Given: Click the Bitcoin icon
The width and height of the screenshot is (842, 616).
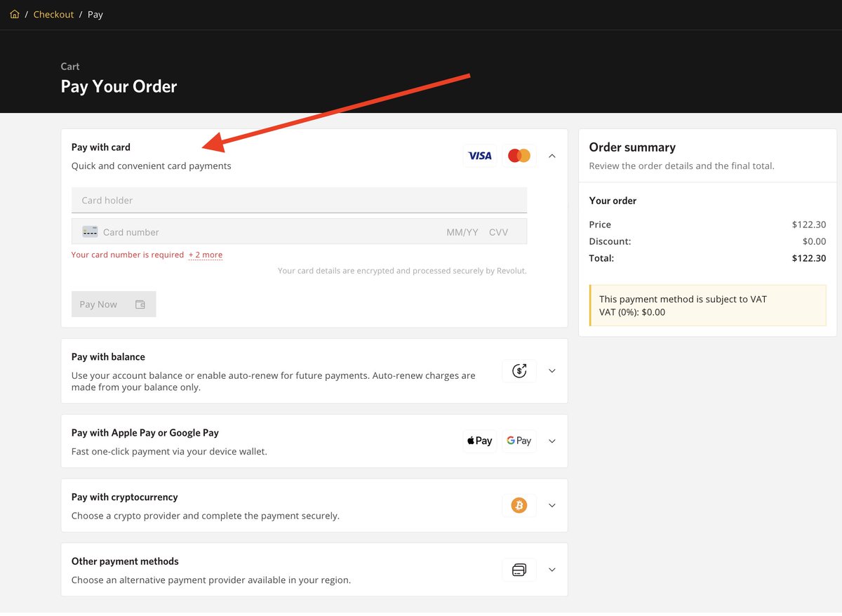Looking at the screenshot, I should [519, 505].
